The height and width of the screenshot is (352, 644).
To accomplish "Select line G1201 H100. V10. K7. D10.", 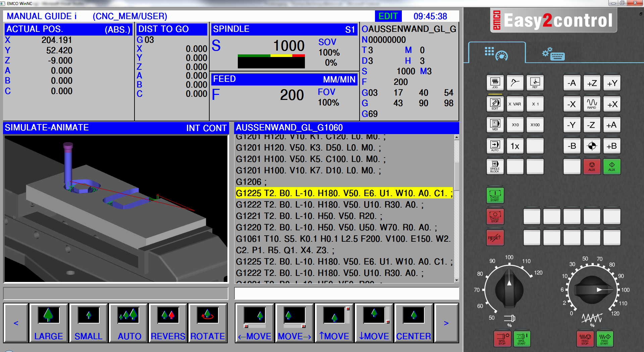I will [x=308, y=171].
